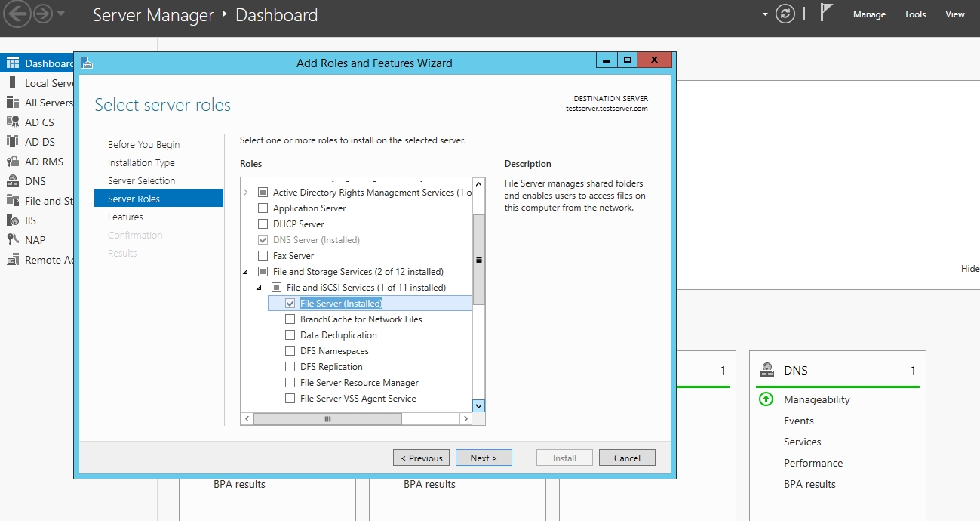Click the AD RMS sidebar icon
The image size is (980, 521).
(x=12, y=162)
